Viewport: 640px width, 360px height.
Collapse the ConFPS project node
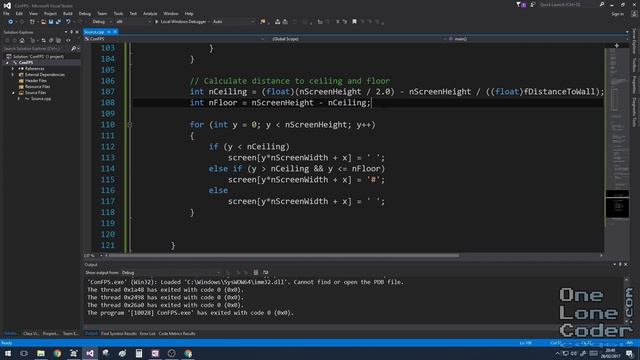(x=7, y=62)
